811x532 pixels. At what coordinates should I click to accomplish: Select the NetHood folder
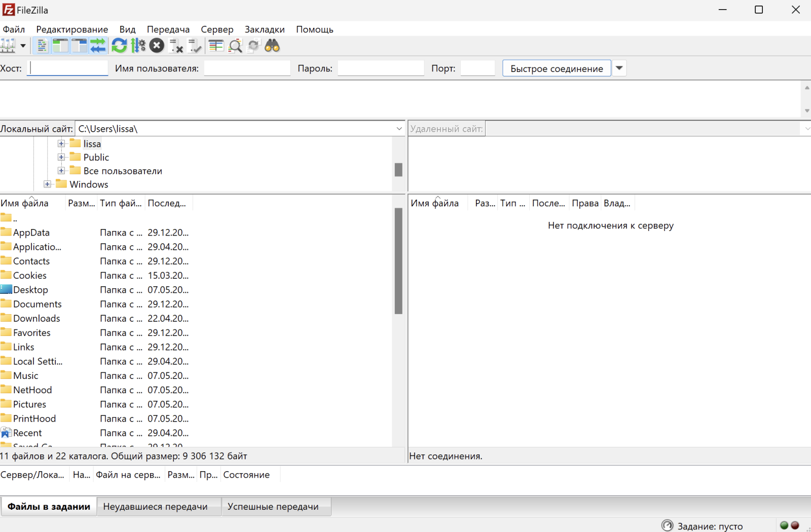tap(26, 390)
